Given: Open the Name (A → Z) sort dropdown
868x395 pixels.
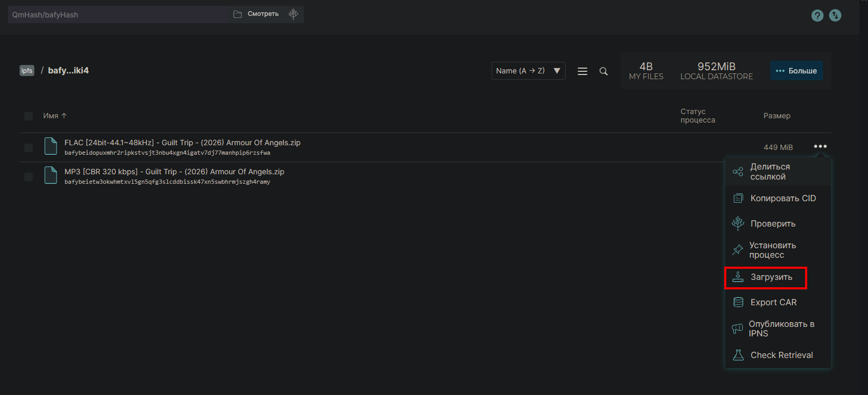Looking at the screenshot, I should (529, 71).
